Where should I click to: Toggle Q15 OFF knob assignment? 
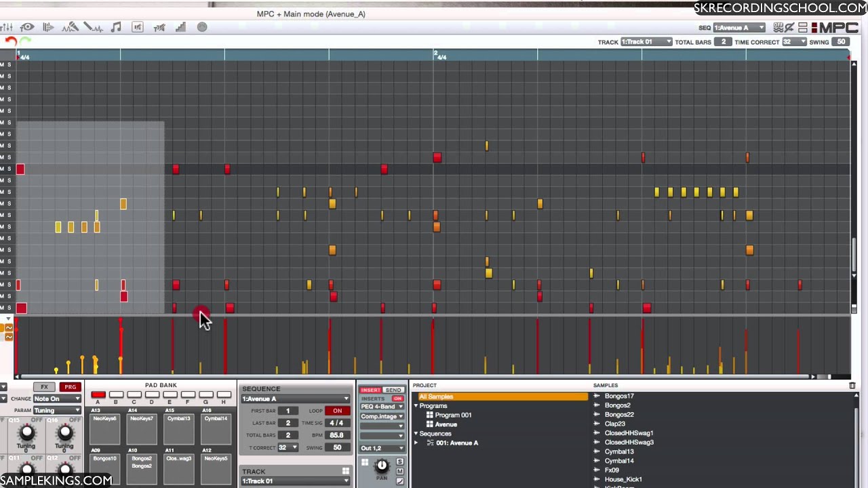[37, 420]
